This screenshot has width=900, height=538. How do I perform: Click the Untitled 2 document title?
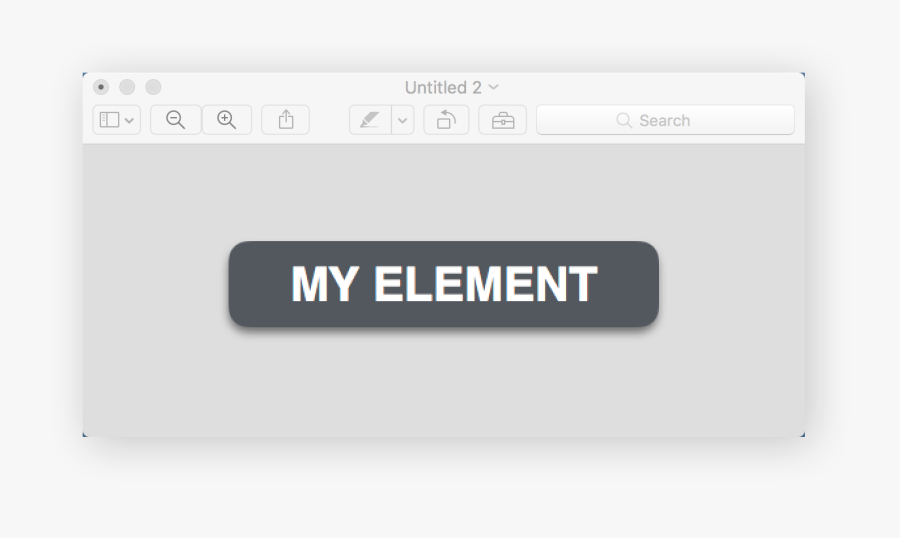point(443,88)
